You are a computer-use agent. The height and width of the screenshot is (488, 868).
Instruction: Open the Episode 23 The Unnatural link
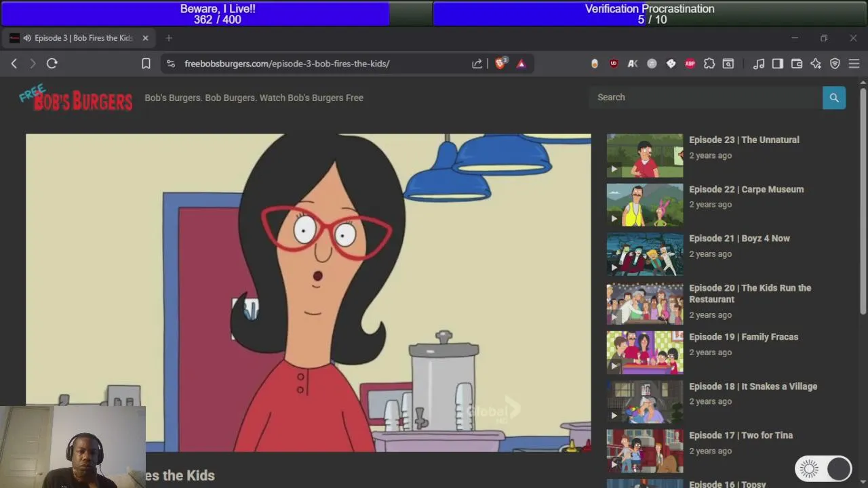click(x=744, y=140)
